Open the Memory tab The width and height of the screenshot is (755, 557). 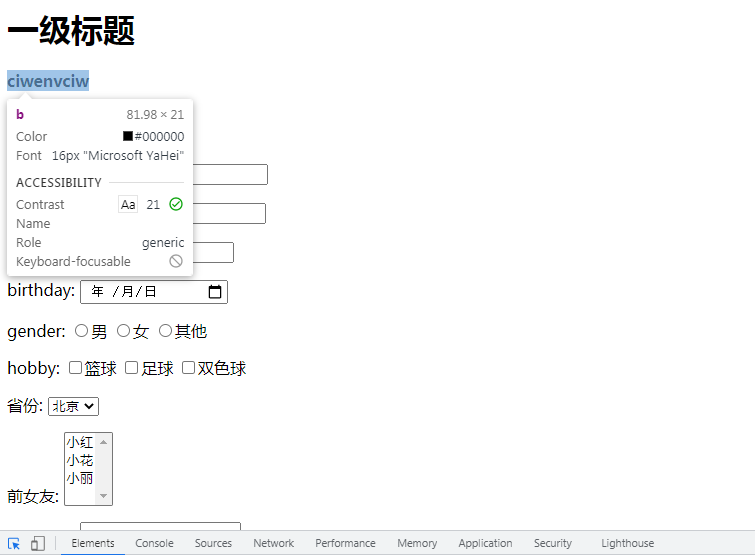pyautogui.click(x=417, y=543)
